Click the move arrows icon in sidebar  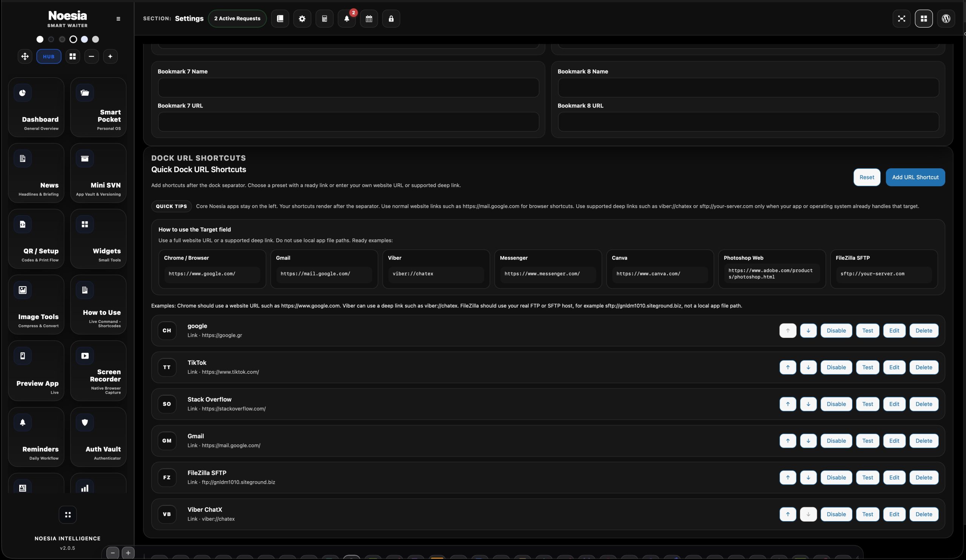pyautogui.click(x=25, y=56)
